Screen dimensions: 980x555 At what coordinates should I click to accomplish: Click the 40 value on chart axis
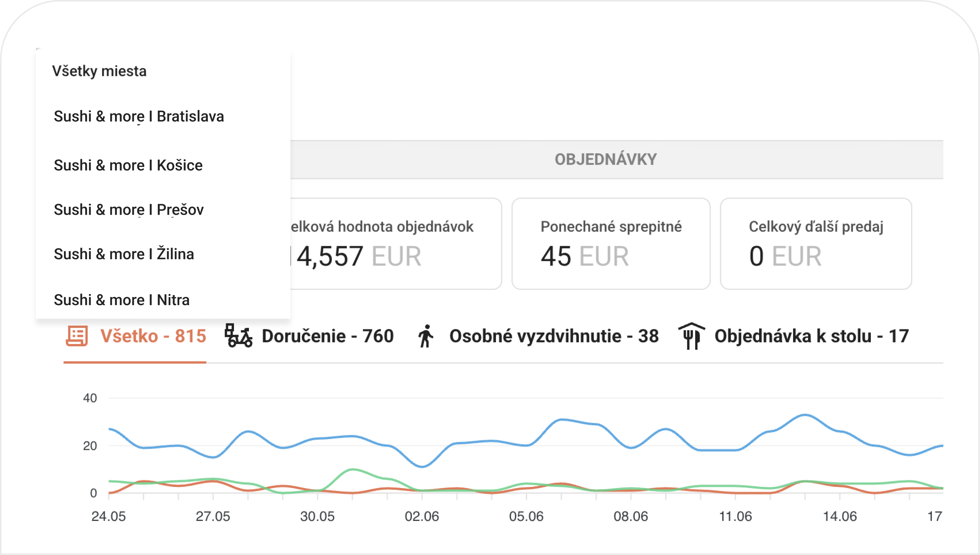(x=90, y=398)
